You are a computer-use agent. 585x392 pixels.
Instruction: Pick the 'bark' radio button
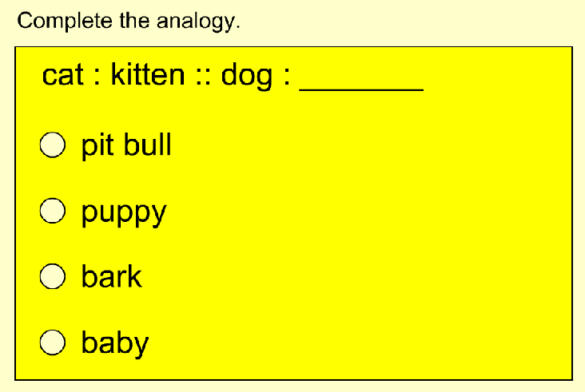(x=53, y=276)
